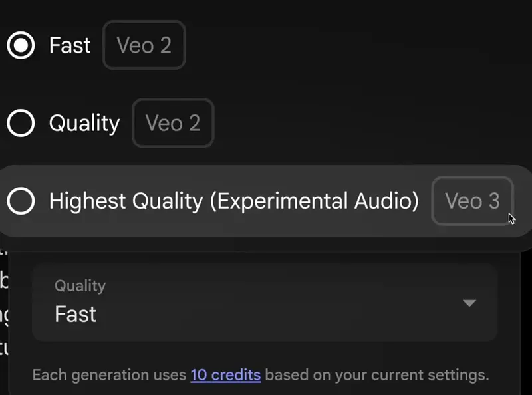532x395 pixels.
Task: Choose the 'Quality' option label in menu
Action: click(x=84, y=123)
